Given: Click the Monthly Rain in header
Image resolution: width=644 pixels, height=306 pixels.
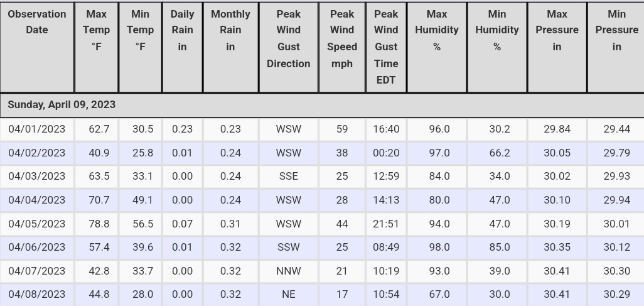Looking at the screenshot, I should pyautogui.click(x=230, y=47).
